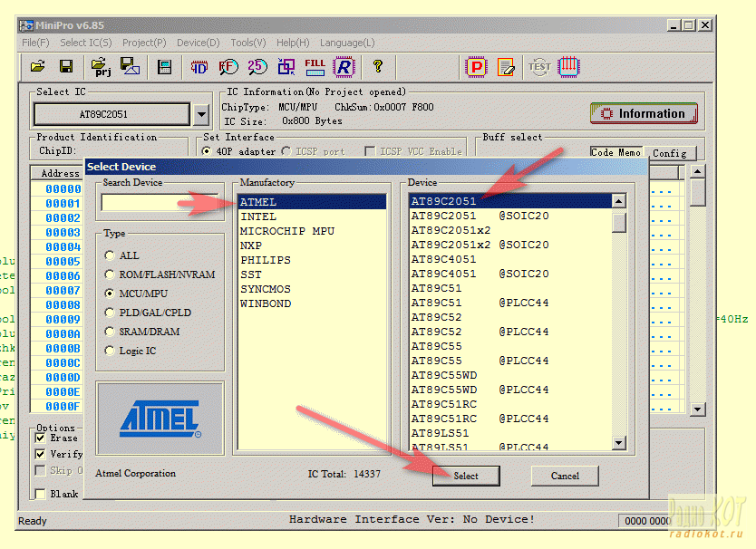Screen dimensions: 756x549
Task: Open the File(F) menu
Action: 35,43
